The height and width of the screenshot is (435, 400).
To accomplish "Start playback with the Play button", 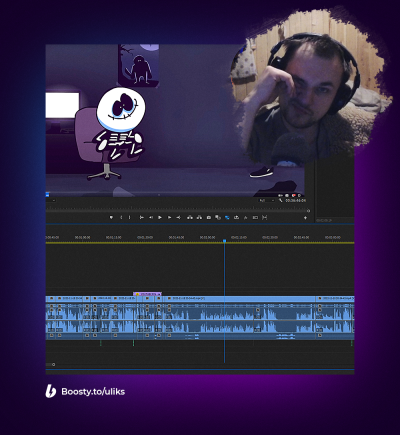I will (160, 217).
